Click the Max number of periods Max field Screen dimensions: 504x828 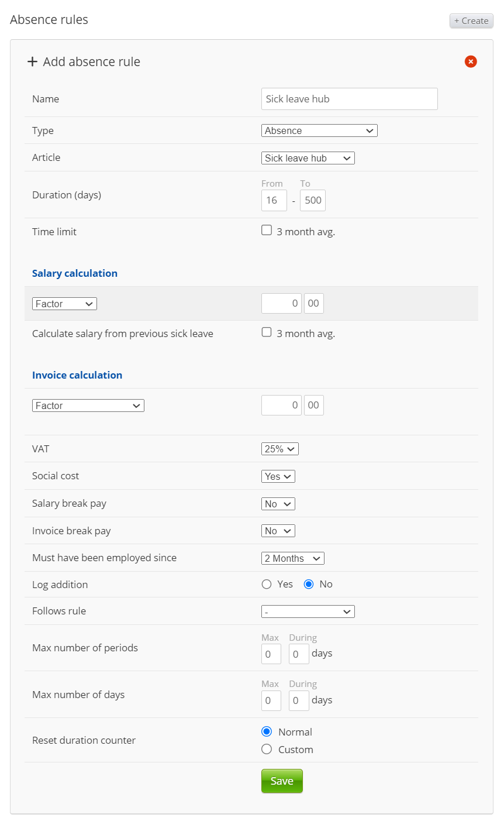(x=271, y=654)
